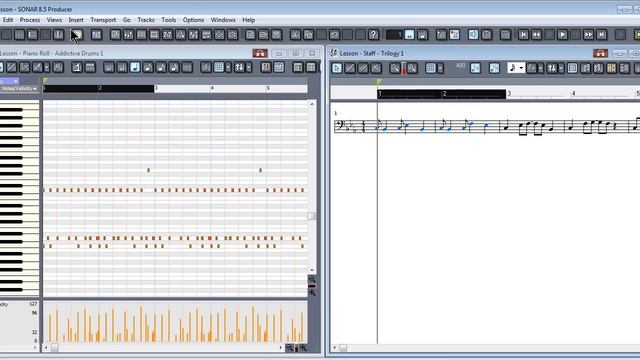Start playback with the Play transport button
The width and height of the screenshot is (640, 360).
coord(562,35)
